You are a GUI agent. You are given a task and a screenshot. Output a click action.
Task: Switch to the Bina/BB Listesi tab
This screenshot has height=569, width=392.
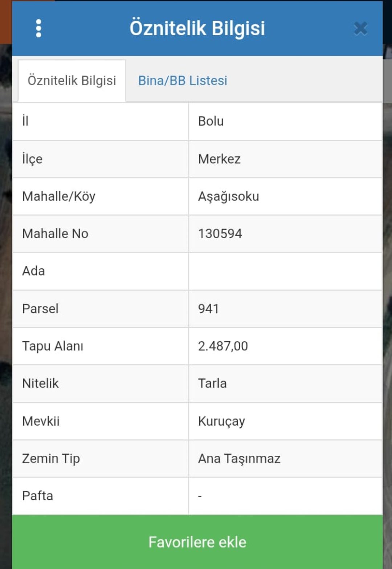point(183,81)
